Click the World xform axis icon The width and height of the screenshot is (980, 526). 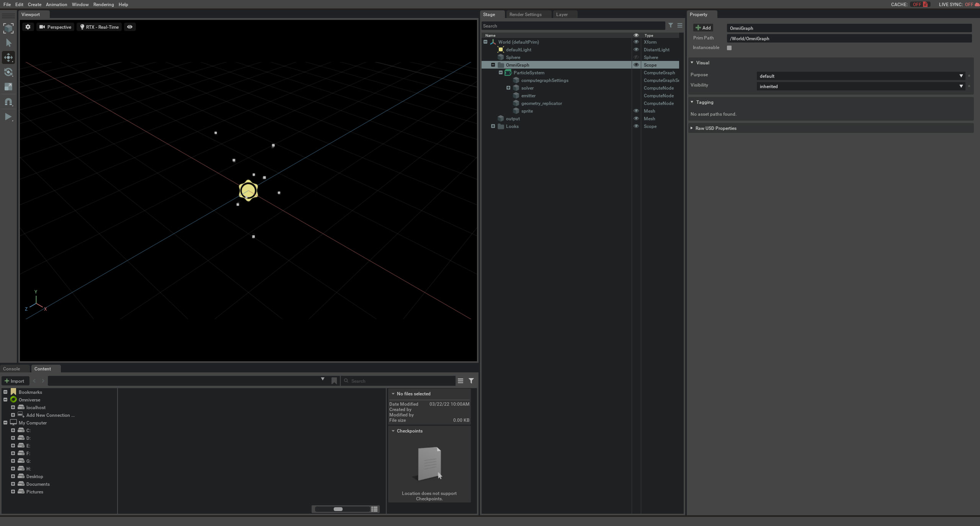click(x=493, y=42)
